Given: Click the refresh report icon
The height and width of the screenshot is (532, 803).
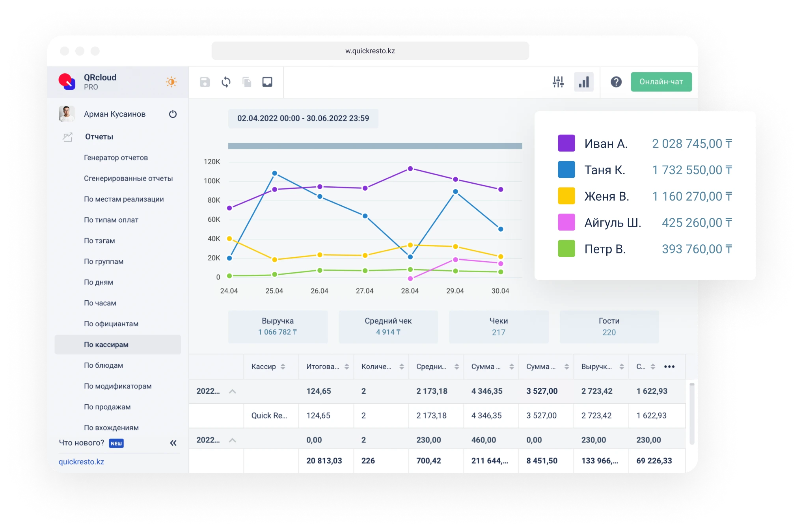Looking at the screenshot, I should pyautogui.click(x=226, y=82).
